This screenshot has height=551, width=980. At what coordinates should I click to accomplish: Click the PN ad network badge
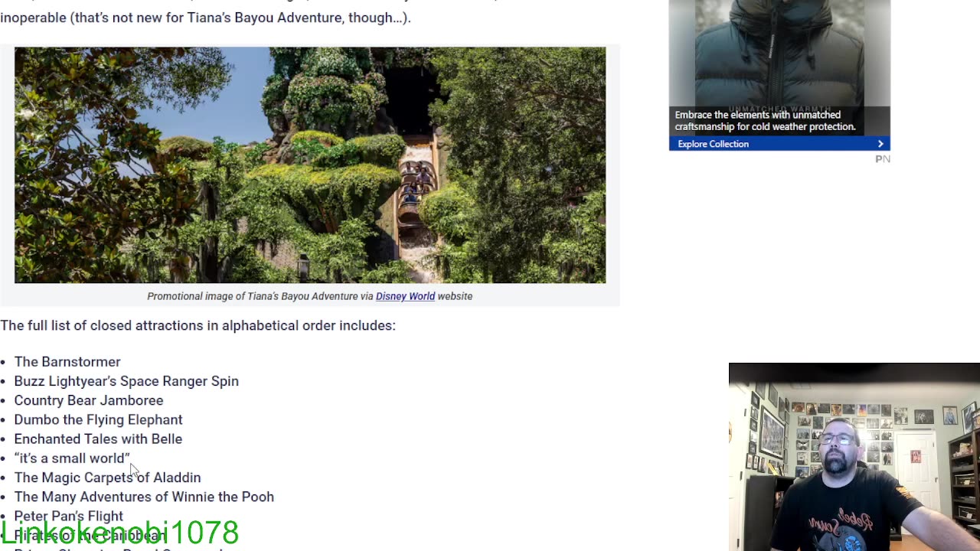(x=883, y=158)
